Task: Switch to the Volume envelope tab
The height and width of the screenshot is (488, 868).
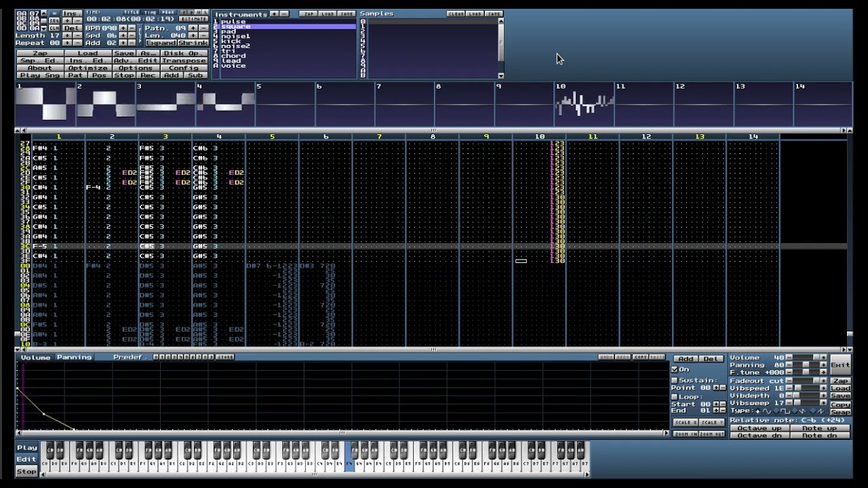Action: coord(35,357)
